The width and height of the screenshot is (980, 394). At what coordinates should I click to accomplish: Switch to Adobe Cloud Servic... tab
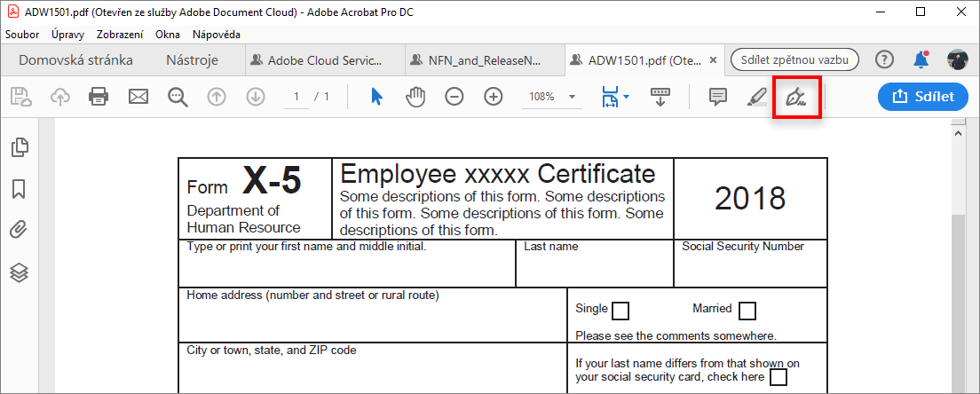(324, 60)
